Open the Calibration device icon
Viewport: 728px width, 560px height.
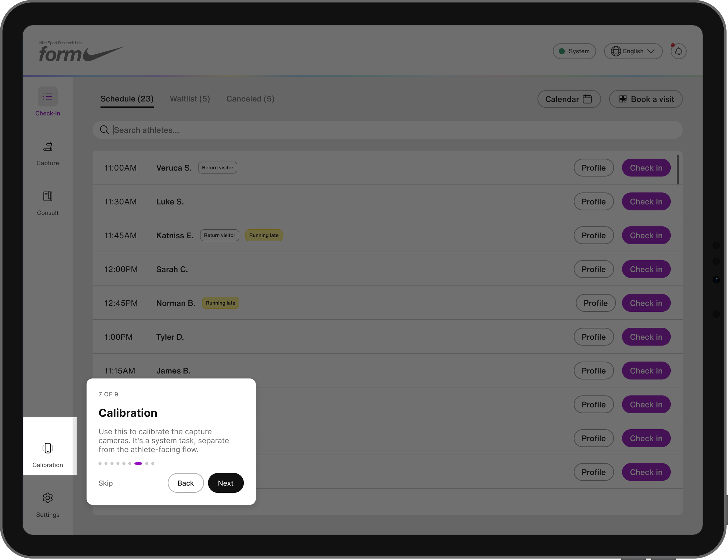pyautogui.click(x=48, y=448)
